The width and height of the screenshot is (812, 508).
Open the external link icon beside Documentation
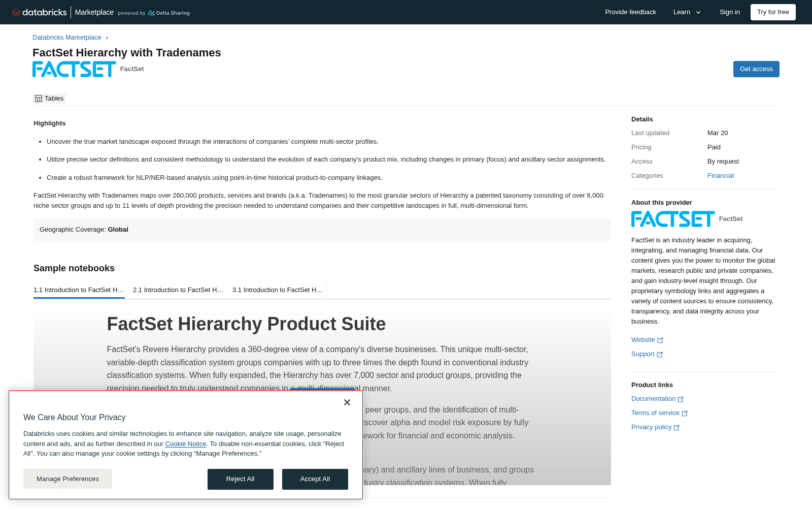[681, 399]
